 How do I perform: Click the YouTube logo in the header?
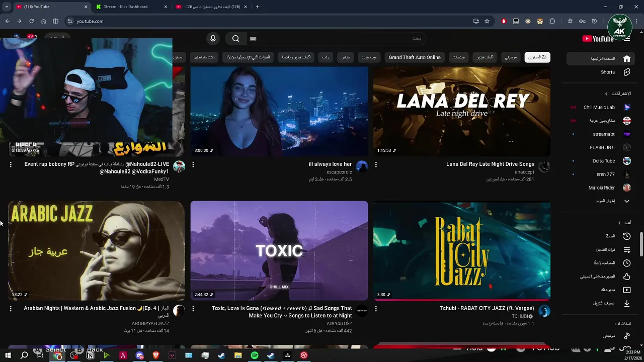pyautogui.click(x=598, y=39)
